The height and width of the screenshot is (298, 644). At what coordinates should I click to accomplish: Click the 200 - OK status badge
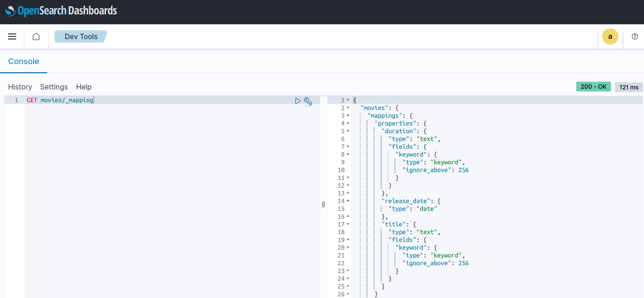pyautogui.click(x=593, y=87)
